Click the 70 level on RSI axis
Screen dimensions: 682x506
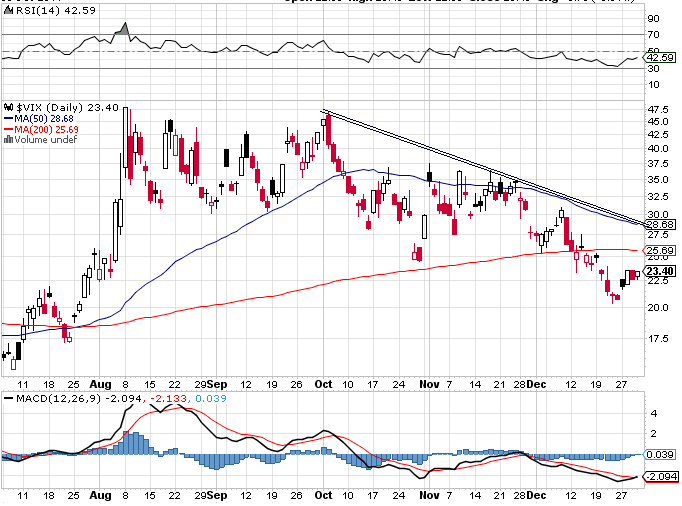(x=653, y=35)
